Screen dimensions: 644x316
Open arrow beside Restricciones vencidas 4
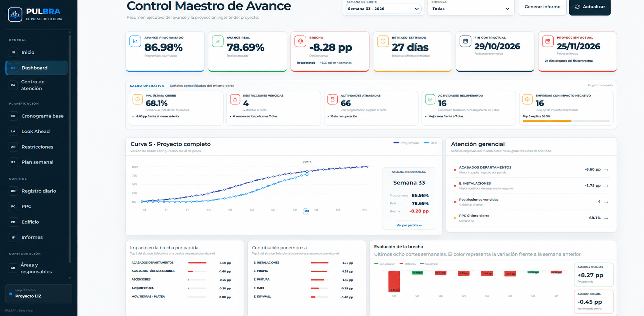pos(606,202)
